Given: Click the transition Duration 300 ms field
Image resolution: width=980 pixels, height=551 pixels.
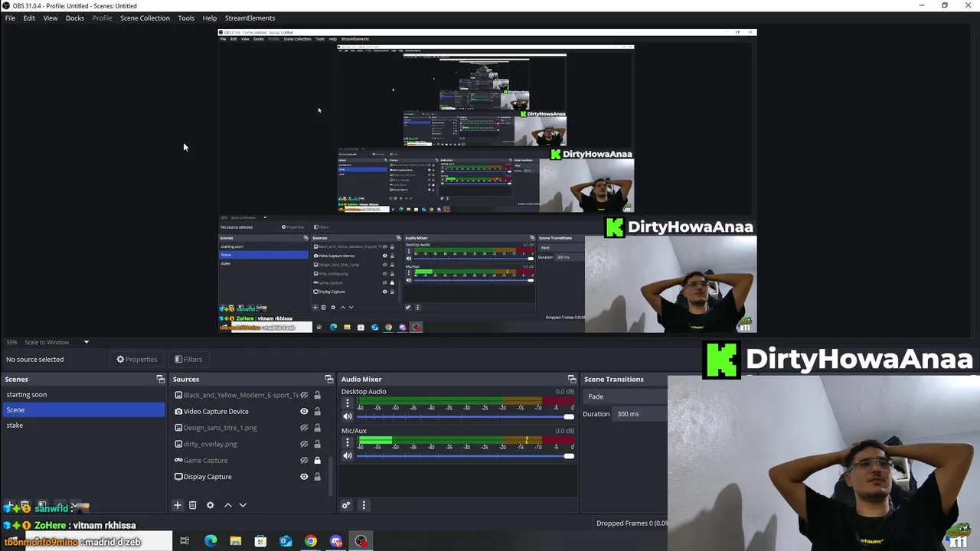Looking at the screenshot, I should [x=640, y=414].
